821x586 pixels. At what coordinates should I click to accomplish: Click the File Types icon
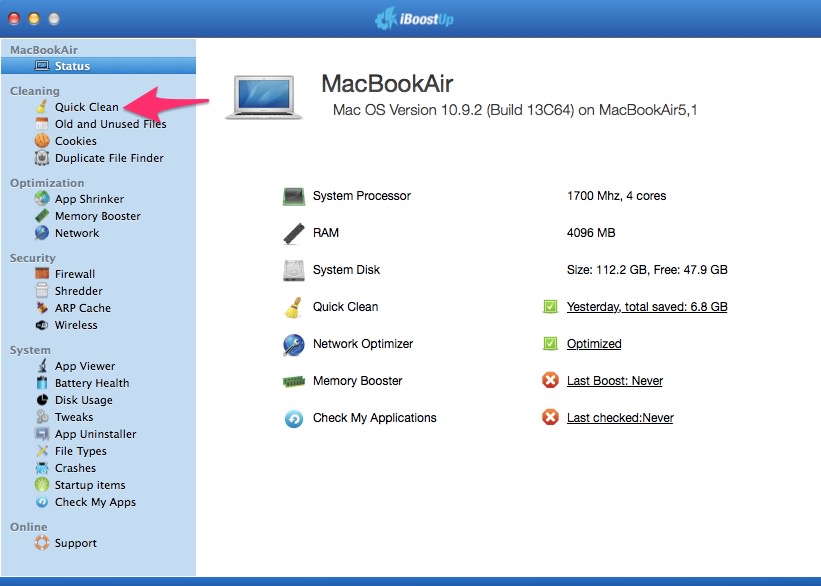click(x=42, y=451)
